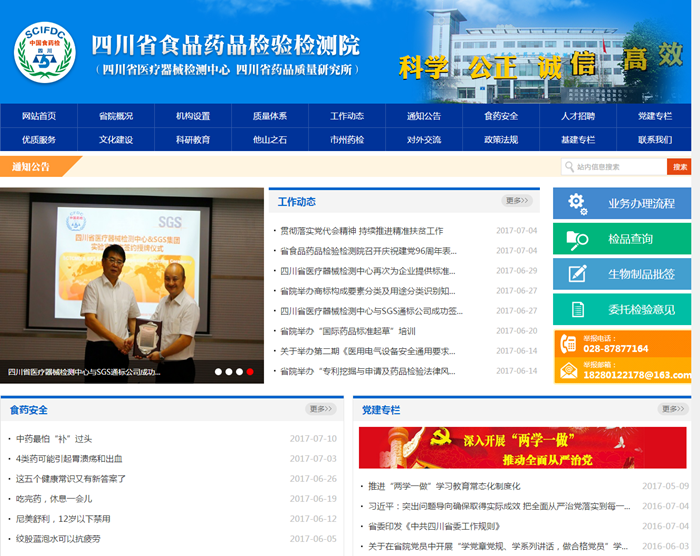Click the document icon for 委托检验意见
The width and height of the screenshot is (700, 556).
pyautogui.click(x=577, y=310)
